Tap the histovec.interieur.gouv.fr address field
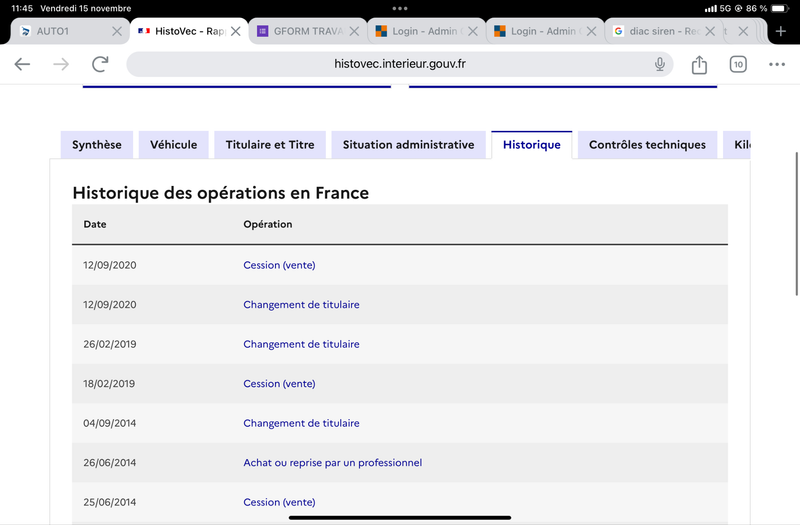This screenshot has height=525, width=800. [x=399, y=64]
